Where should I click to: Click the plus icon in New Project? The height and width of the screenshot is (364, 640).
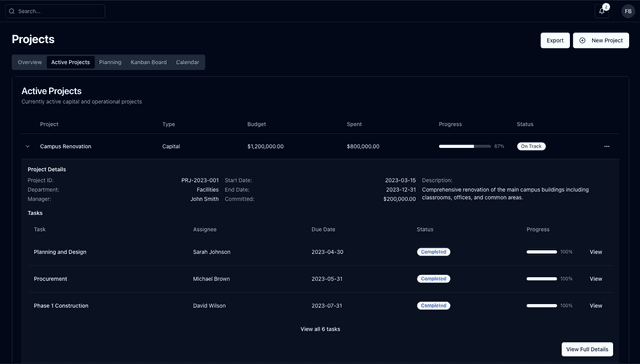pyautogui.click(x=582, y=40)
